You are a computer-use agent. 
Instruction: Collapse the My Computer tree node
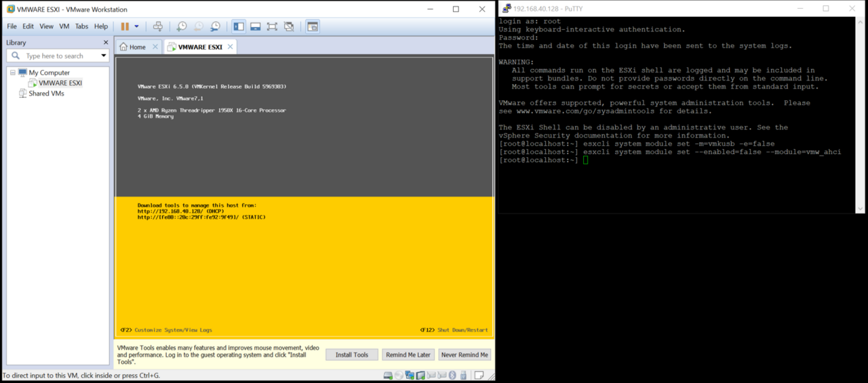[12, 73]
